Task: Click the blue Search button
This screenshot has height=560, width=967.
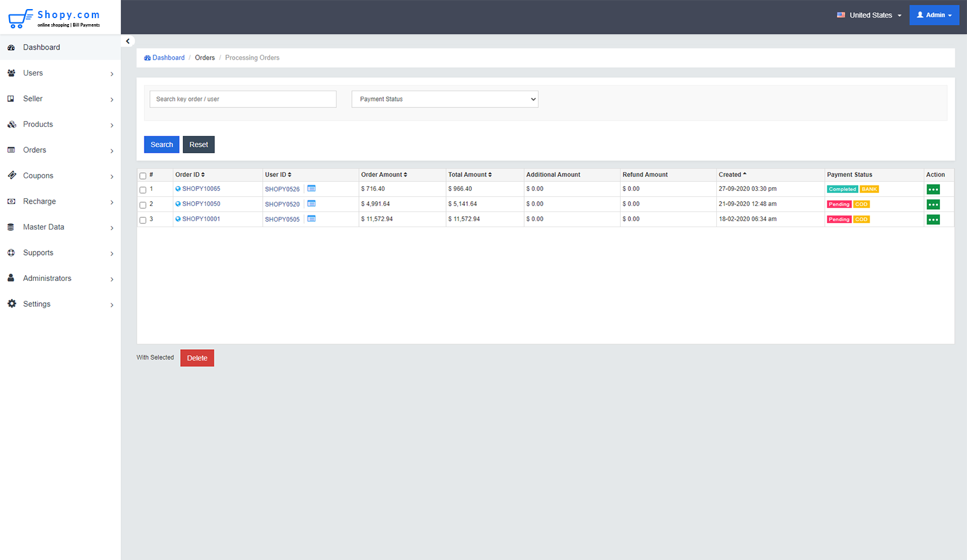Action: click(x=161, y=144)
